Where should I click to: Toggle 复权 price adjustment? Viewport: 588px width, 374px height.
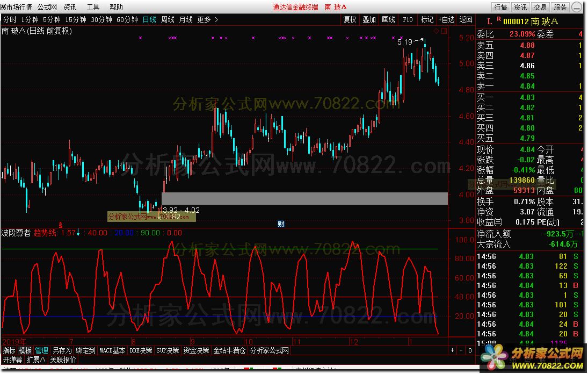point(350,19)
